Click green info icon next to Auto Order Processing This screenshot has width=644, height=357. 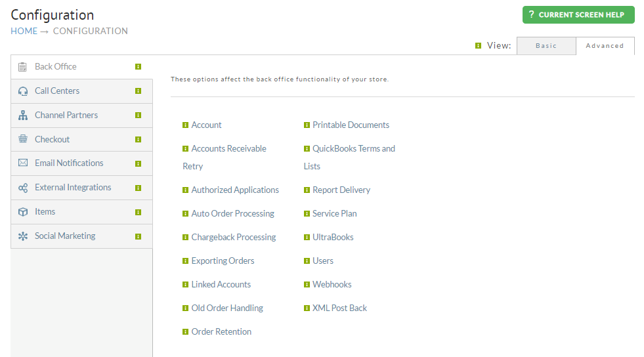[x=186, y=214]
